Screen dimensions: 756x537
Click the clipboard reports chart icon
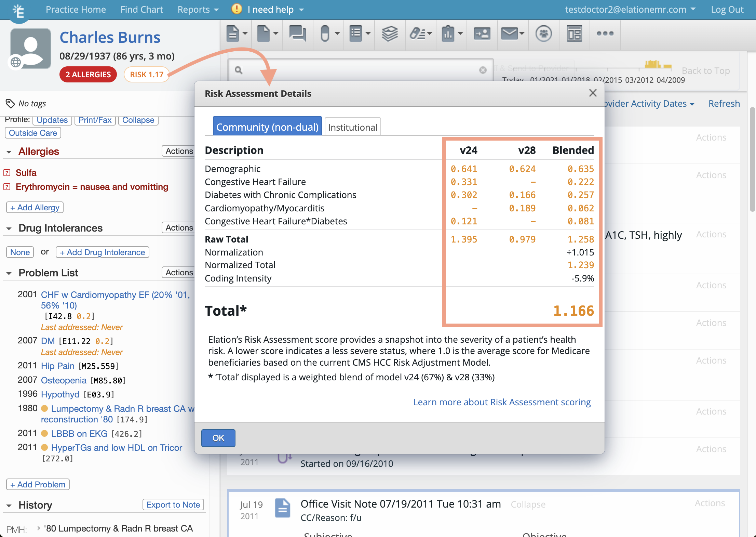(x=448, y=34)
